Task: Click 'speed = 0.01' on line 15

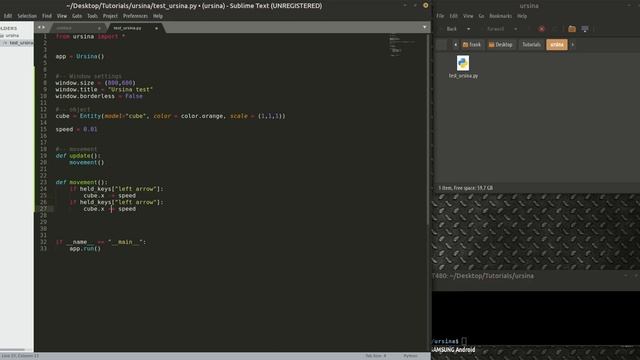Action: [x=76, y=129]
